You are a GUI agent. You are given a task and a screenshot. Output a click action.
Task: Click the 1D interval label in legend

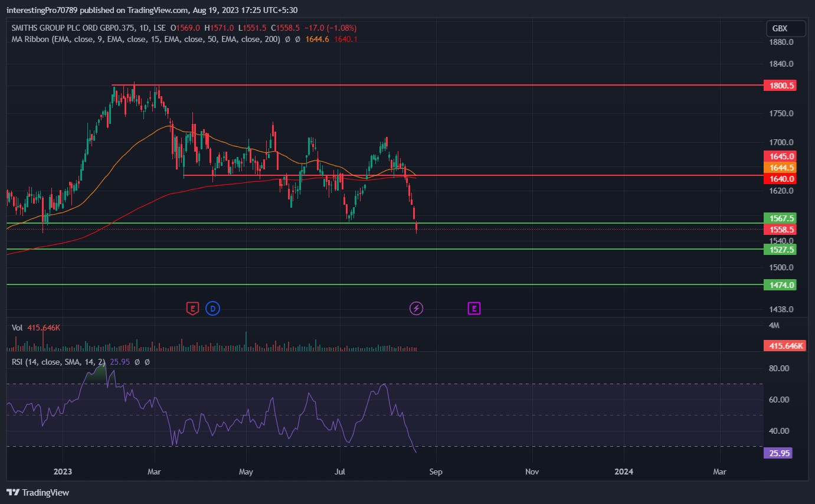[x=145, y=28]
